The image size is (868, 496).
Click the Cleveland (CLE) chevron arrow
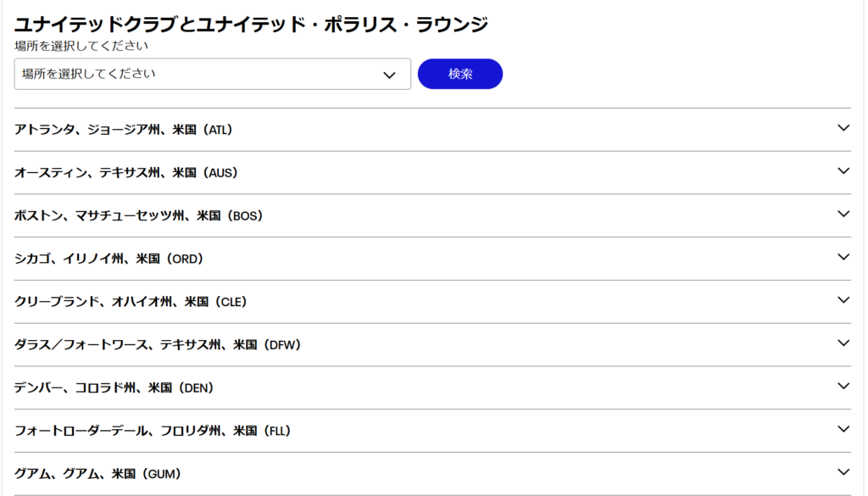[843, 300]
